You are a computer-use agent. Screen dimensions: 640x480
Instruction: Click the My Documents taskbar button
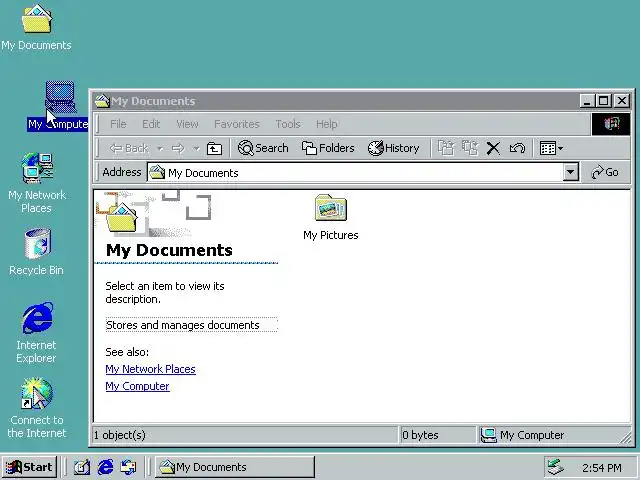tap(235, 467)
